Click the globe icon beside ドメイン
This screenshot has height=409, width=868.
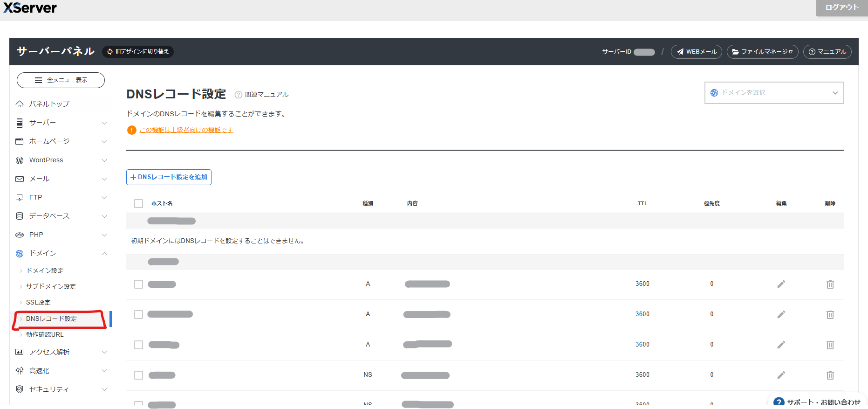(x=20, y=254)
